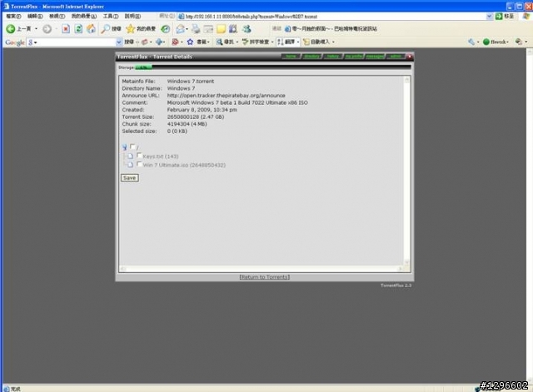Viewport: 533px width, 392px height.
Task: Open the History icon in IE toolbar
Action: 166,29
